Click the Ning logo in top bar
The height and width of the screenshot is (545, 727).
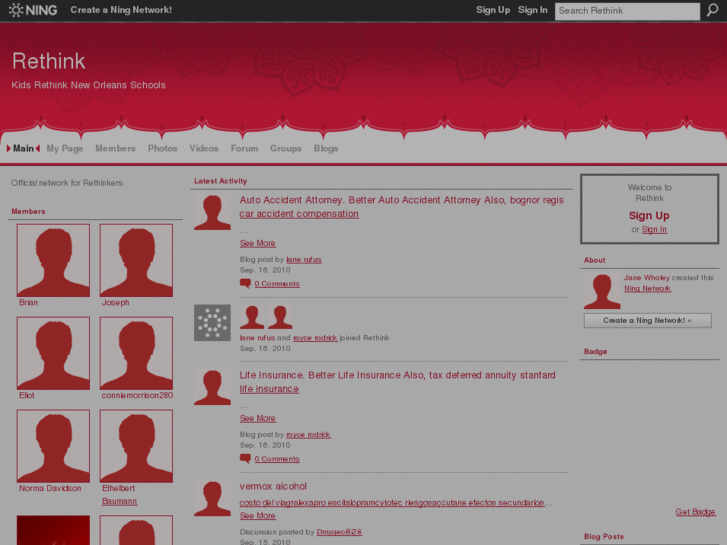click(x=33, y=10)
